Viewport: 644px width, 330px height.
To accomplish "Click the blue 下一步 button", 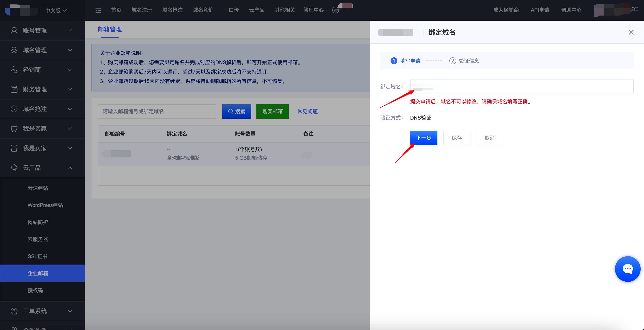I will pos(424,138).
